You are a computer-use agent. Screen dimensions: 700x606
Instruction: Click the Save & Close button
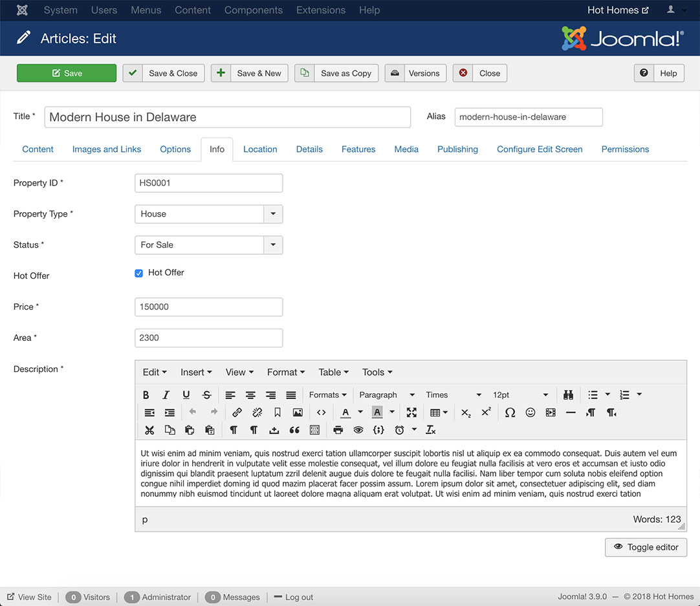[164, 73]
